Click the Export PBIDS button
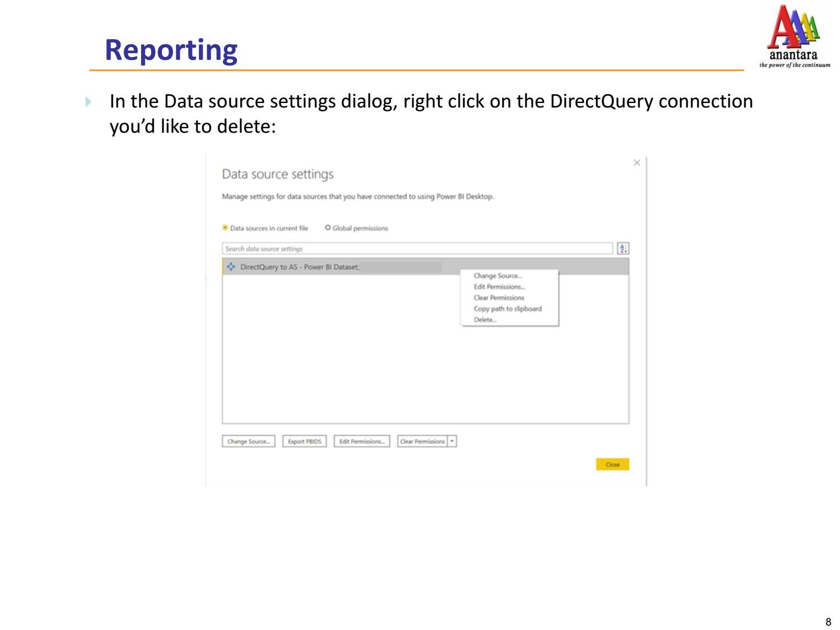Image resolution: width=840 pixels, height=630 pixels. [304, 441]
